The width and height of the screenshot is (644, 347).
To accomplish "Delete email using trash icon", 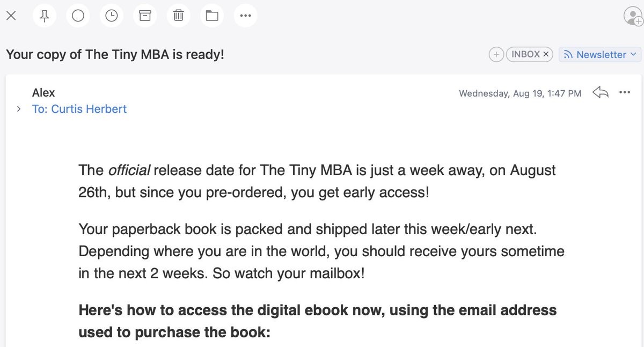I will pos(178,16).
